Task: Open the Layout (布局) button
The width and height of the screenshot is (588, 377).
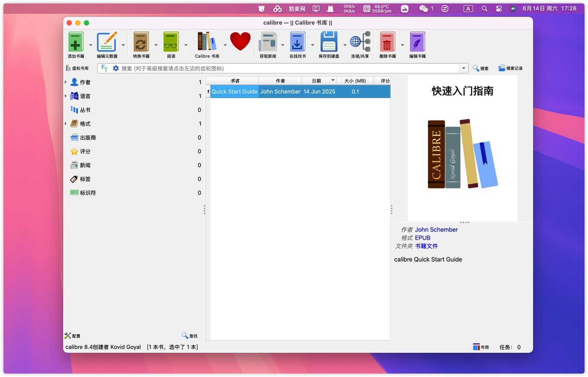Action: [x=481, y=347]
